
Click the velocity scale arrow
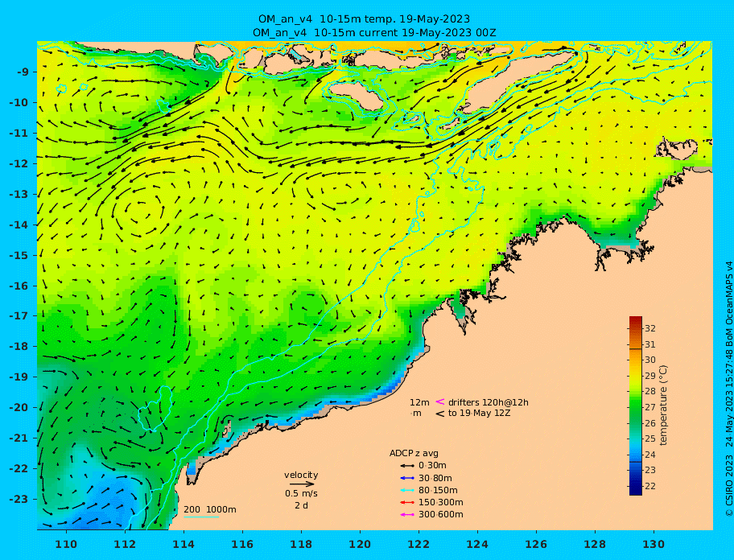302,484
